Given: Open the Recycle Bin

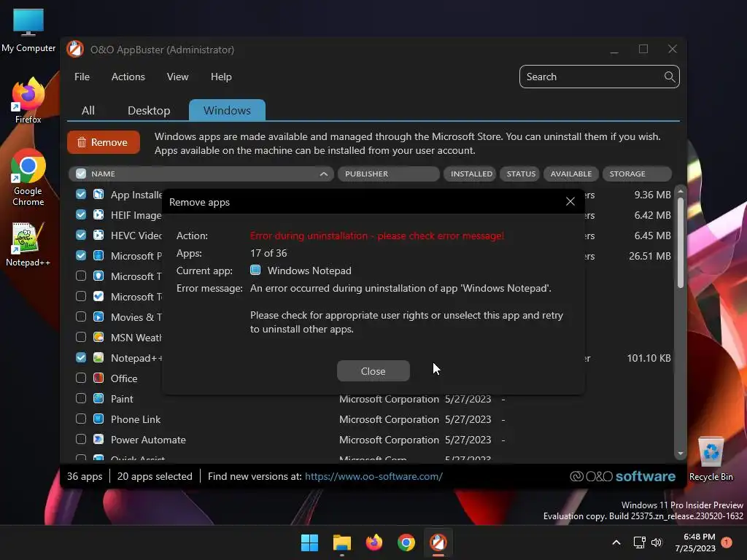Looking at the screenshot, I should coord(711,458).
